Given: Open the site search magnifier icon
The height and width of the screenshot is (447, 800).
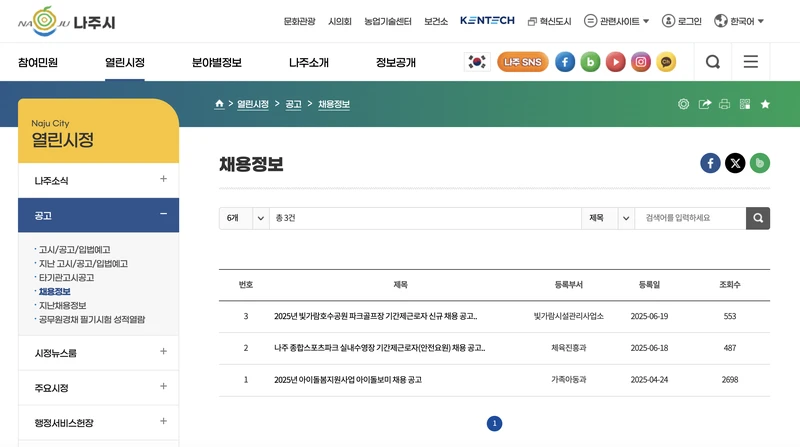Looking at the screenshot, I should pos(713,62).
